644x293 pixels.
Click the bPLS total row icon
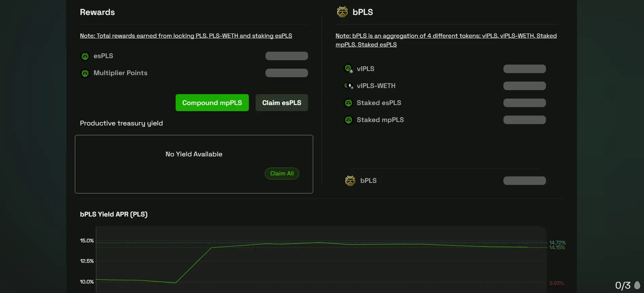point(350,181)
